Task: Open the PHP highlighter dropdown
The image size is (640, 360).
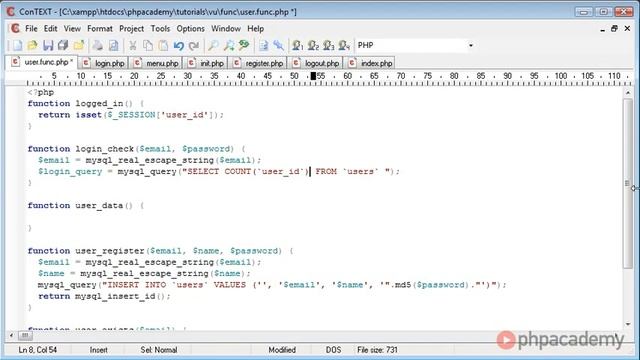Action: tap(471, 45)
